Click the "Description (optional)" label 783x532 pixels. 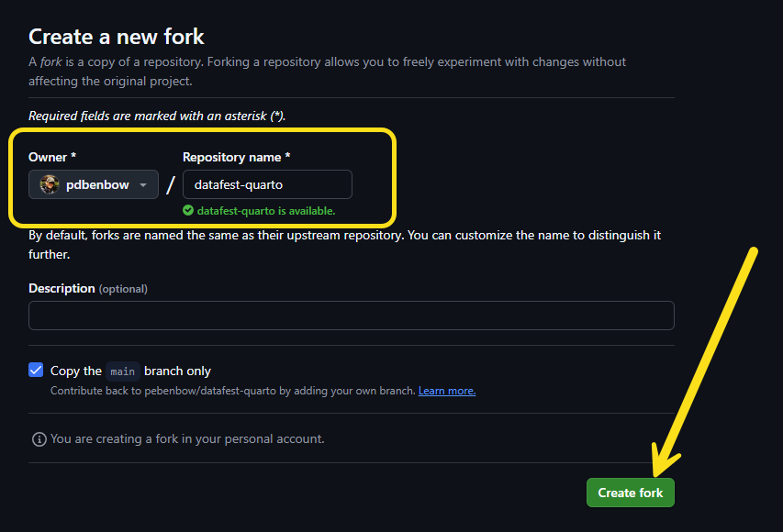[x=87, y=288]
